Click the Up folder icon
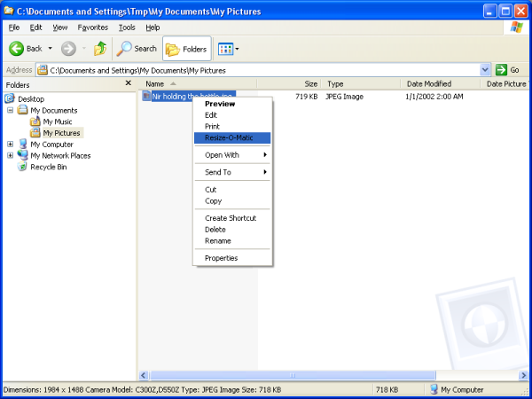The width and height of the screenshot is (532, 399). (100, 49)
